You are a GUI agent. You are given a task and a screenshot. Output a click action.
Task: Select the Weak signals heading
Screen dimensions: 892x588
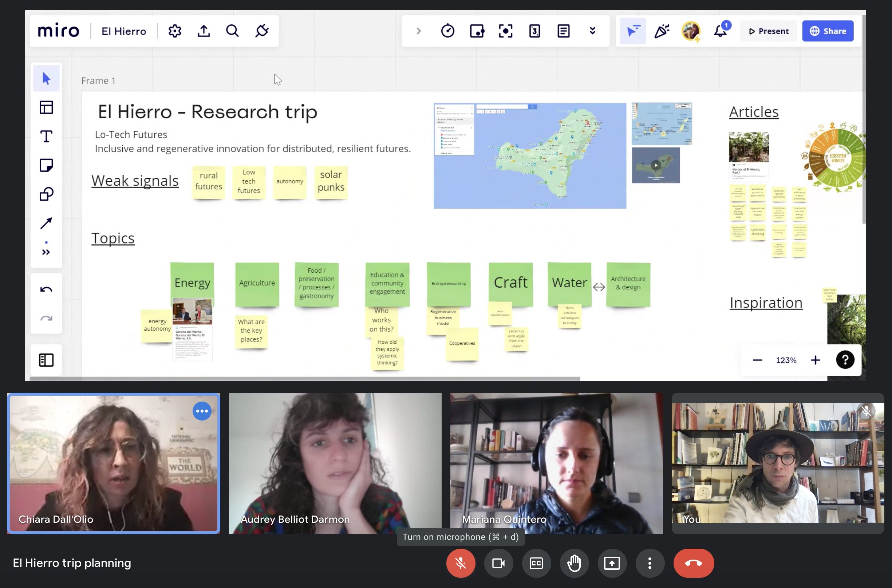pos(135,181)
